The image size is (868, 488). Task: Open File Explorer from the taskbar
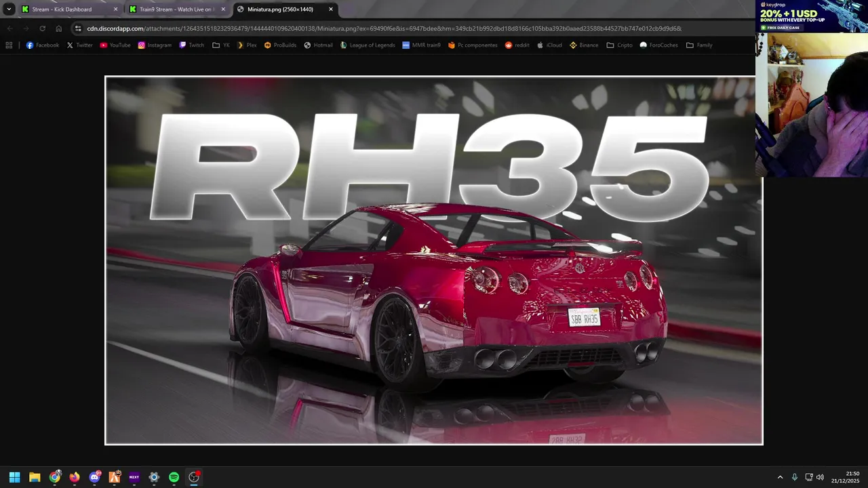(x=35, y=477)
